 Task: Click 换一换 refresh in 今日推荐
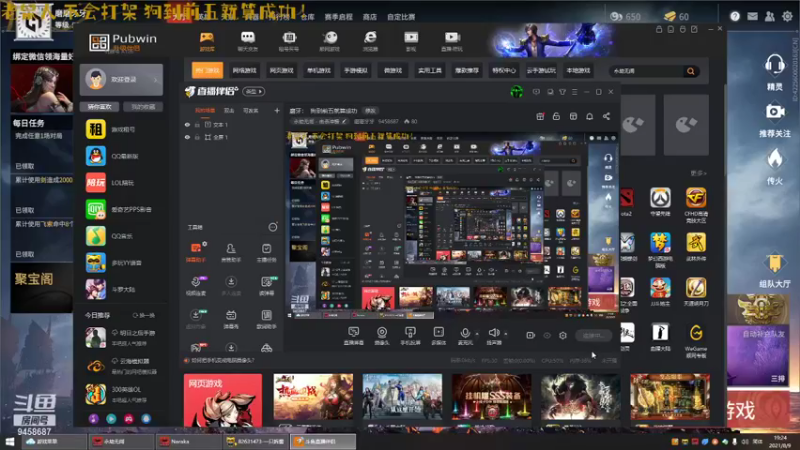click(x=144, y=315)
